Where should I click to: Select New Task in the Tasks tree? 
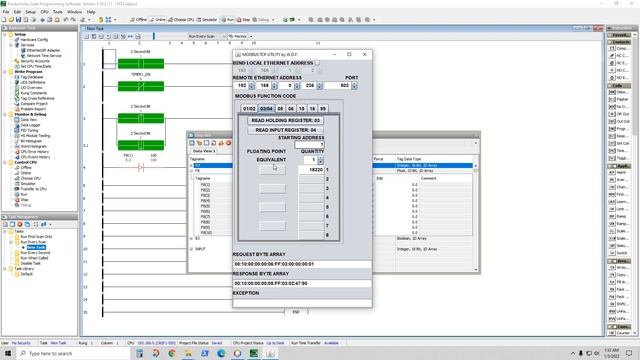(x=36, y=247)
